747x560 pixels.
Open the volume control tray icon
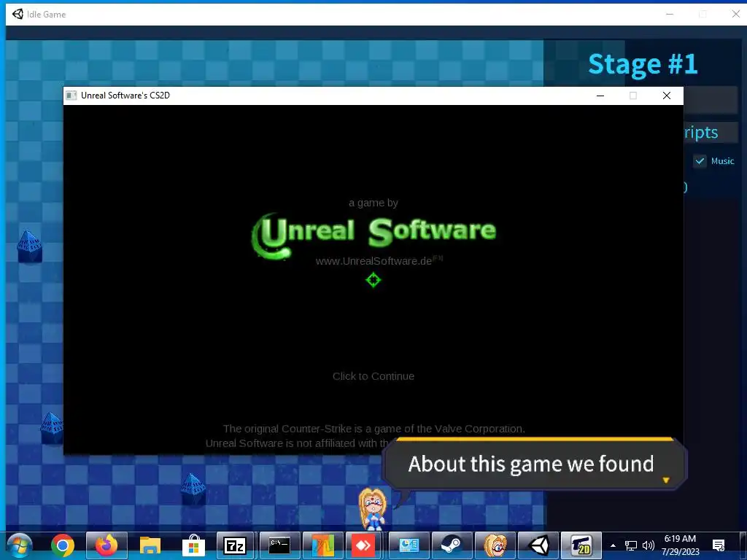pyautogui.click(x=648, y=545)
